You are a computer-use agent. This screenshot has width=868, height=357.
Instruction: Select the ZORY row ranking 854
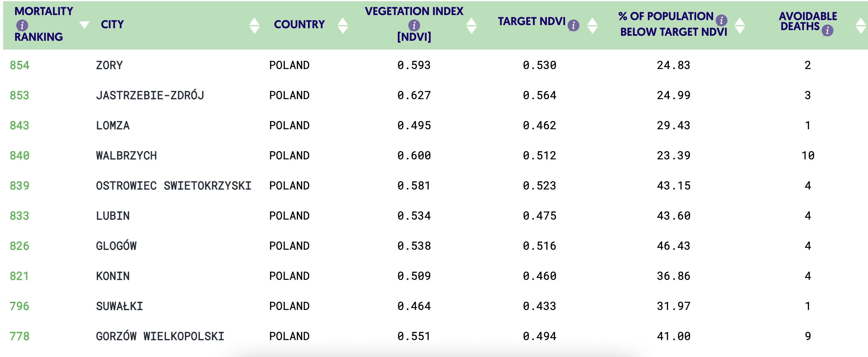19,65
